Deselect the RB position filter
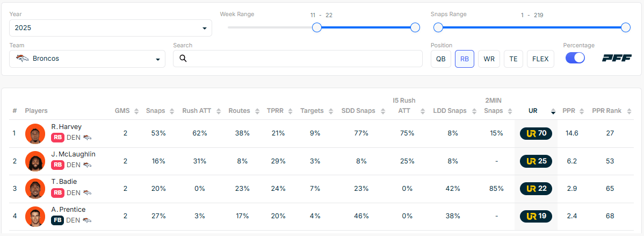 (x=465, y=59)
